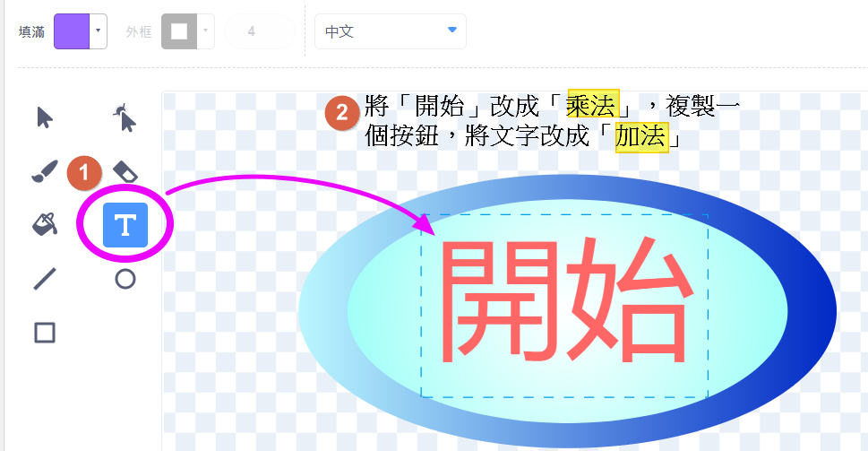This screenshot has width=868, height=451.
Task: Select the arrow Select tool
Action: 44,117
